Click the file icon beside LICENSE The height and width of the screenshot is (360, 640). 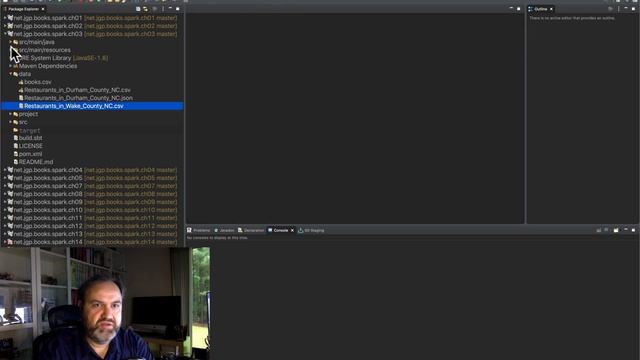(x=16, y=146)
